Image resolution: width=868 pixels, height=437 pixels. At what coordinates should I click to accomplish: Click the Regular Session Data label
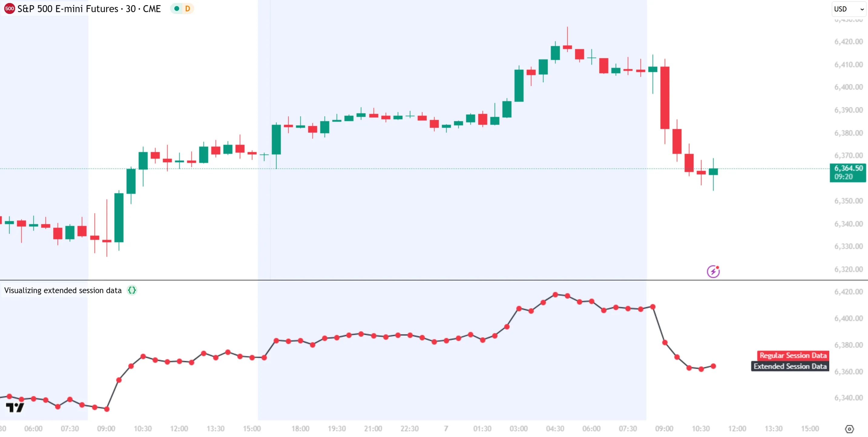point(793,356)
